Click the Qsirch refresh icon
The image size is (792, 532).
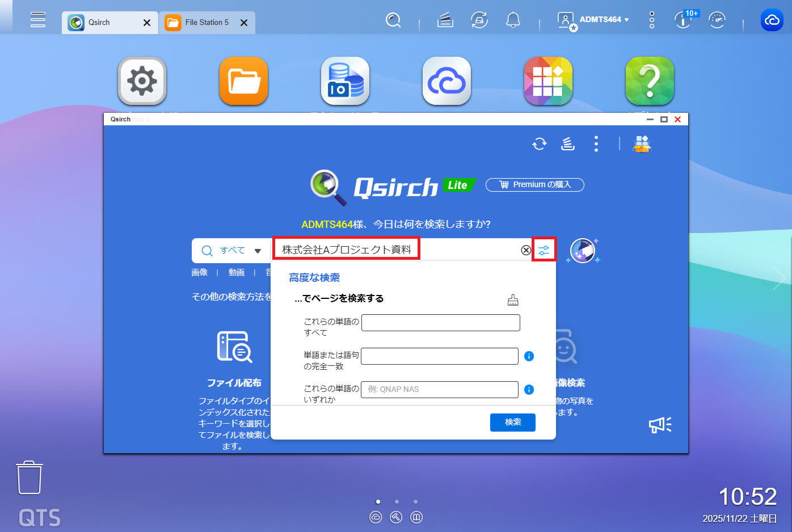(539, 144)
